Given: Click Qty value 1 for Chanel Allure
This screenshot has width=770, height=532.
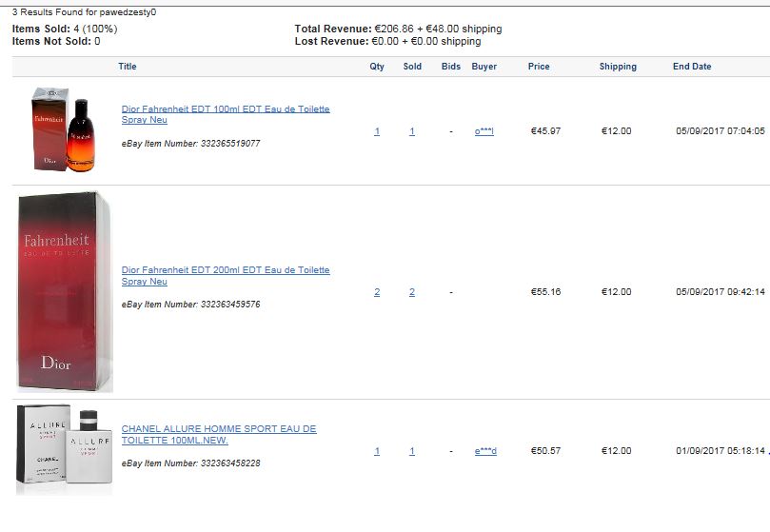Looking at the screenshot, I should pos(377,451).
